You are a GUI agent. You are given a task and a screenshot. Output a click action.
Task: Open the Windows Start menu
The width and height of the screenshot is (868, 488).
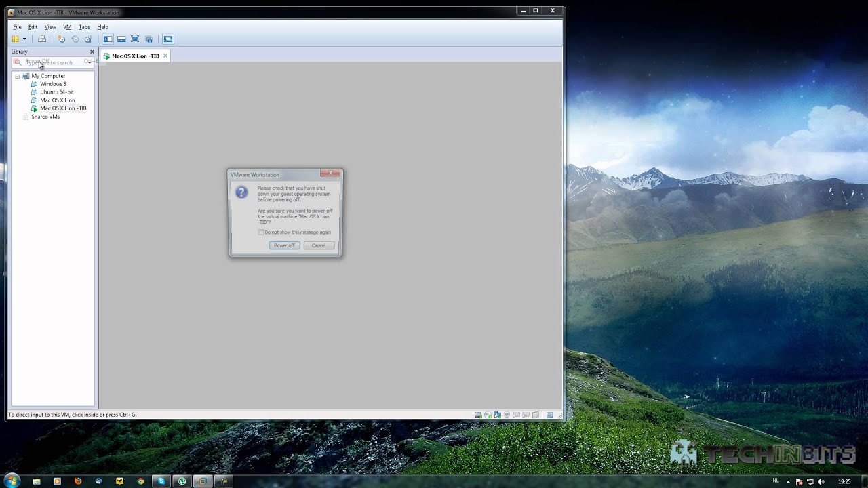pyautogui.click(x=12, y=481)
